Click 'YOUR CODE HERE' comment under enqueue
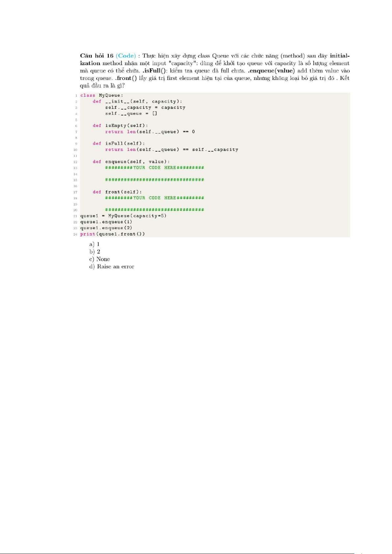Viewport: 392px width, 554px height. [155, 168]
